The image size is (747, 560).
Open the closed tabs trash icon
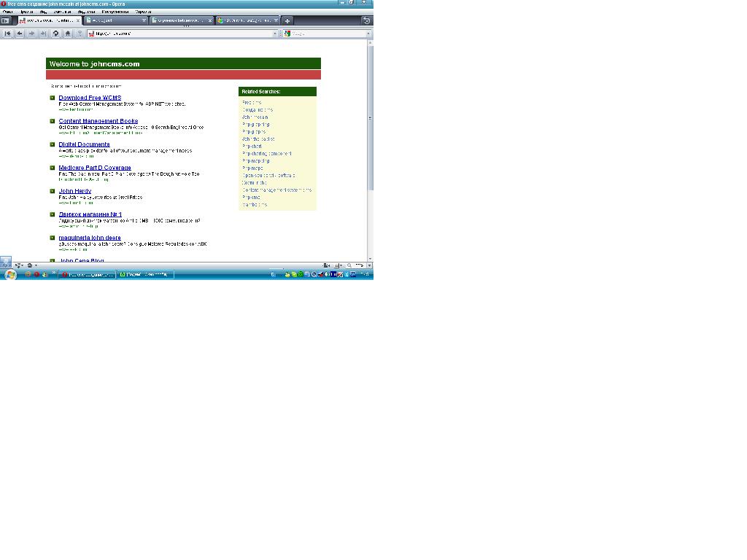(366, 20)
